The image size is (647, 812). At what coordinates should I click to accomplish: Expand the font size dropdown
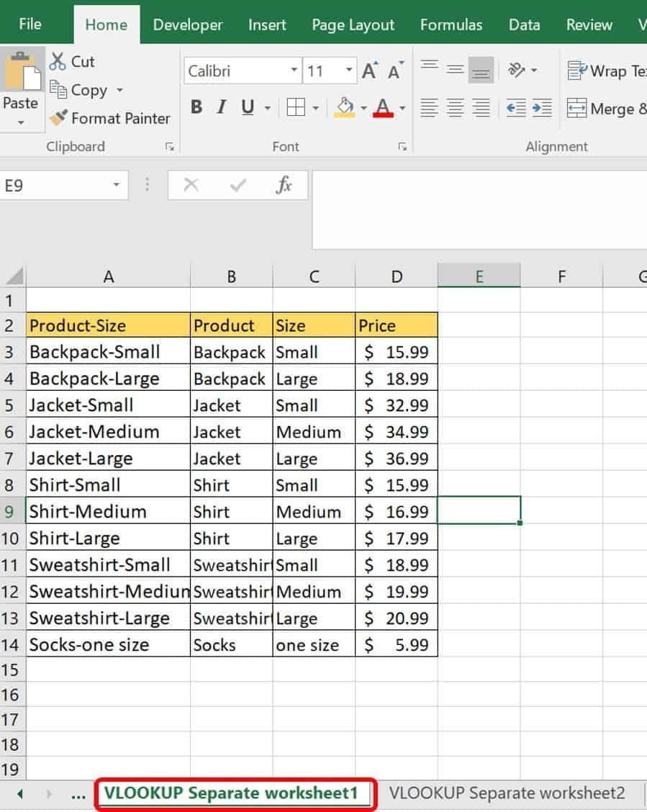(x=349, y=71)
